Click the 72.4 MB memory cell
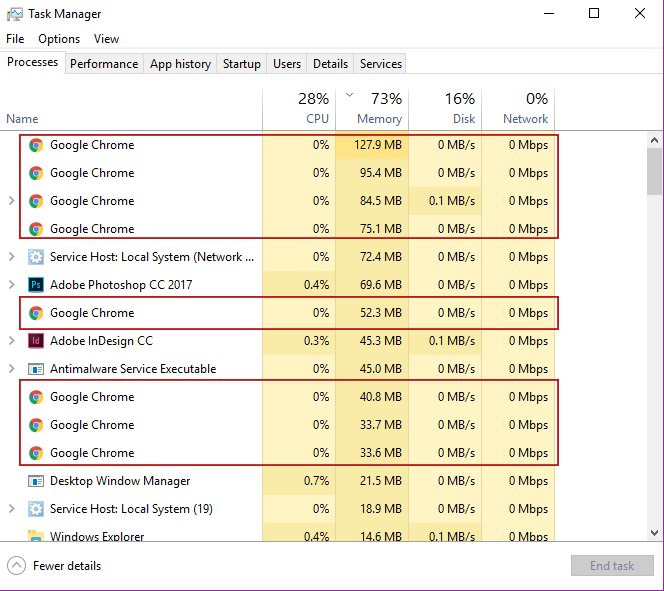This screenshot has width=664, height=591. [372, 257]
